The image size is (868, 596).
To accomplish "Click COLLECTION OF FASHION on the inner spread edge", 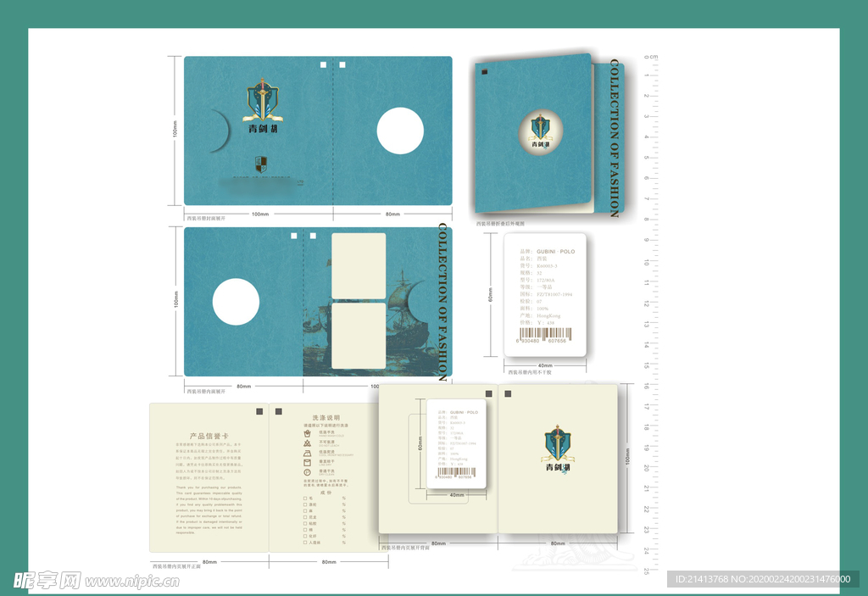I will coord(442,303).
